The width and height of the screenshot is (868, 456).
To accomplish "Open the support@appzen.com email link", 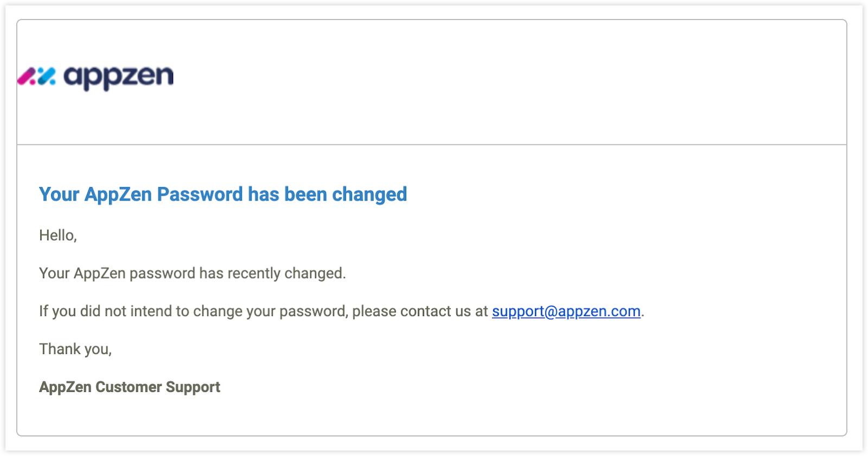I will pos(566,311).
